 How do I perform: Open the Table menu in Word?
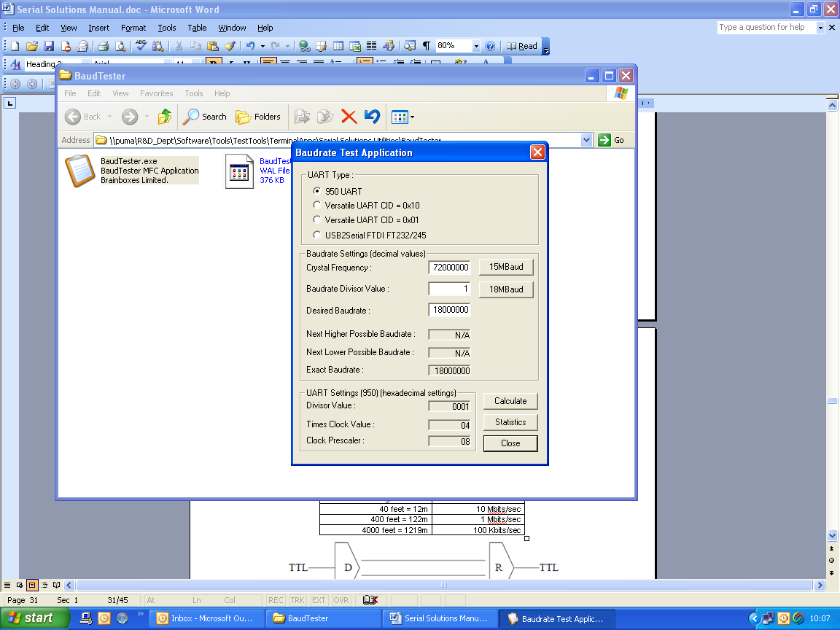(197, 28)
